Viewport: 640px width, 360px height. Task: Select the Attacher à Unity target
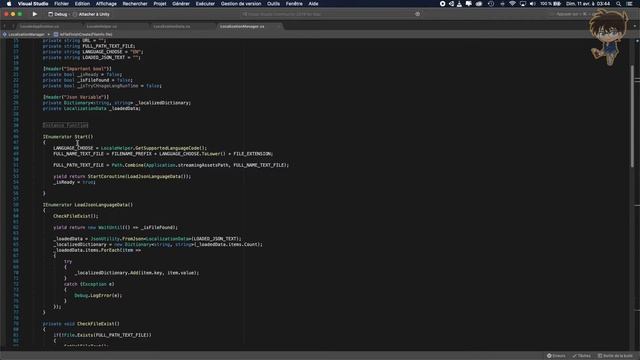(x=91, y=14)
